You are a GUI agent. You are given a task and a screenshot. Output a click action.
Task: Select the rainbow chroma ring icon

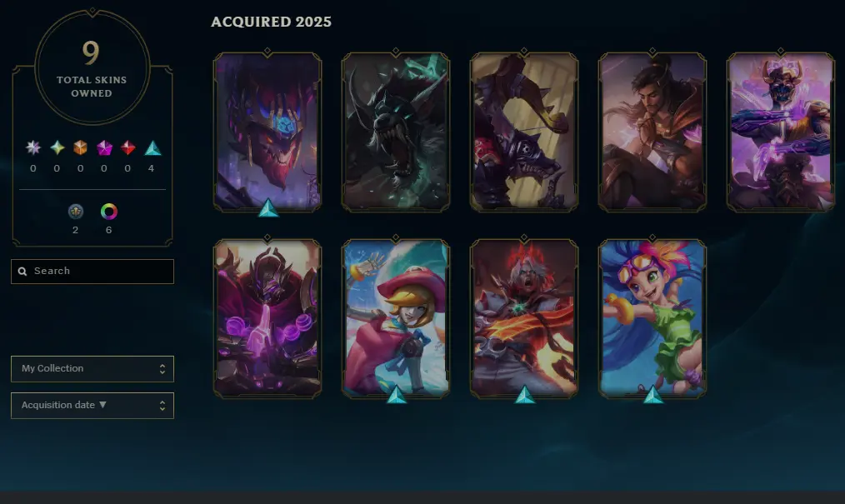pyautogui.click(x=109, y=212)
